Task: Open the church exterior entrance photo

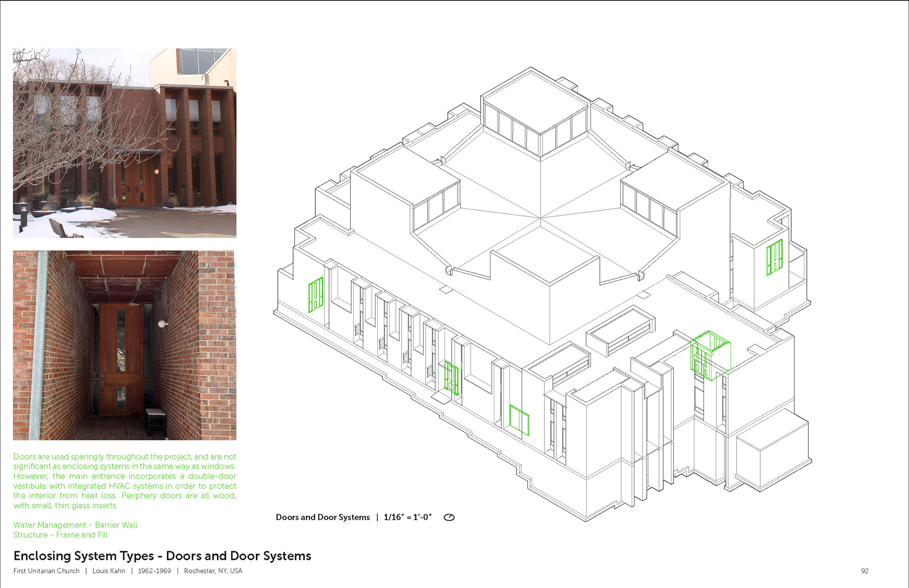Action: 125,143
